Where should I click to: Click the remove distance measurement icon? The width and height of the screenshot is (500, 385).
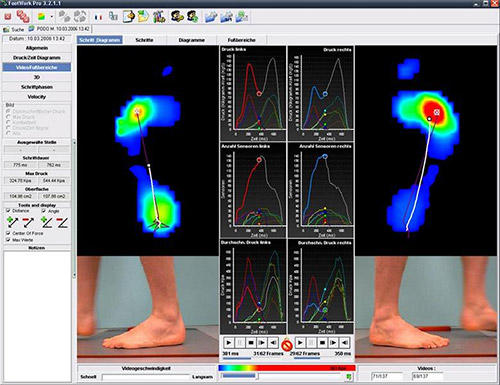pos(28,222)
